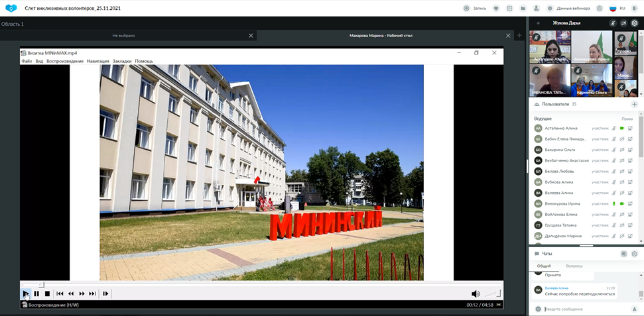
Task: Open role dropdown участник for Груздева Татьяна
Action: [600, 225]
